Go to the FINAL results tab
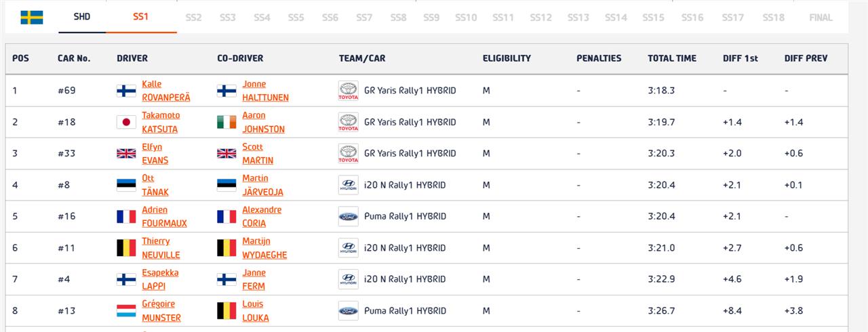The width and height of the screenshot is (868, 332). (821, 18)
